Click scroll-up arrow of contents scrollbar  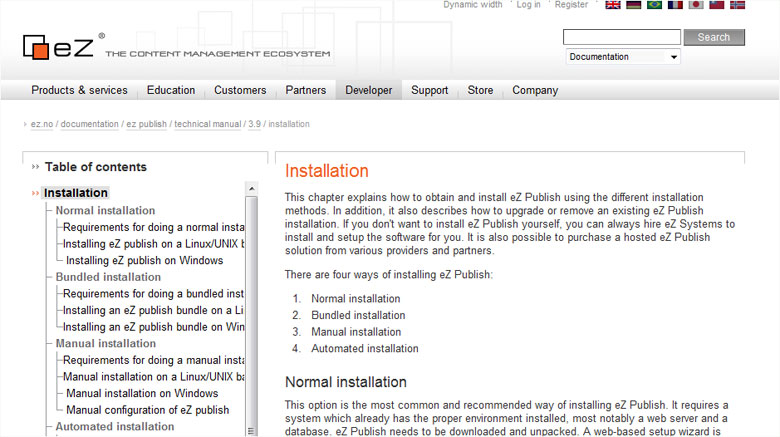[252, 189]
